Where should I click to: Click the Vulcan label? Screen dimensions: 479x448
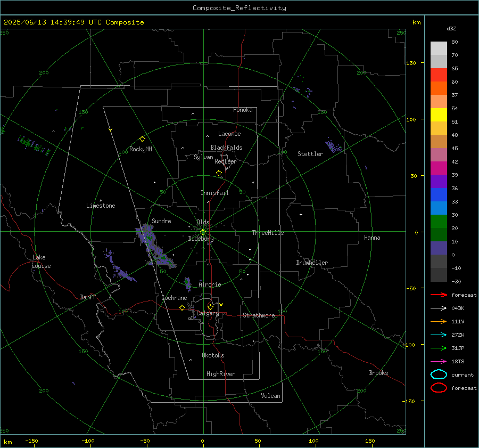(x=271, y=396)
